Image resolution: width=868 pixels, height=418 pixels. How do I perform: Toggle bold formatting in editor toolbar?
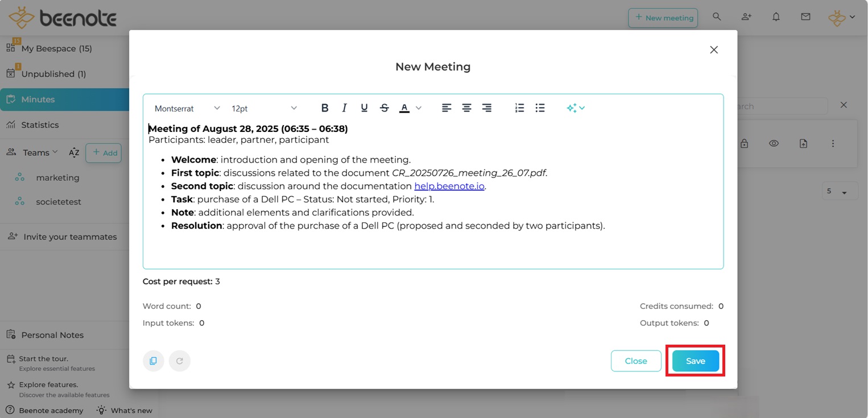(x=325, y=108)
